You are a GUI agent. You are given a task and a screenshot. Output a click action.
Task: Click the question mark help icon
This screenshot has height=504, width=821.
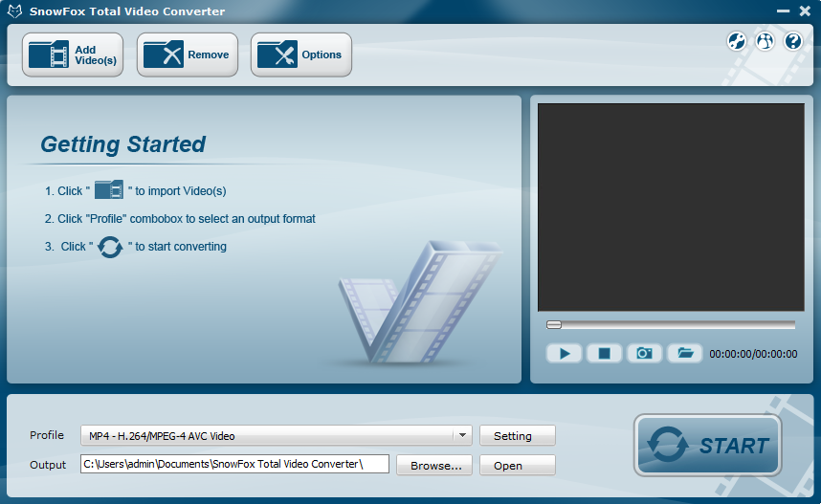tap(792, 41)
